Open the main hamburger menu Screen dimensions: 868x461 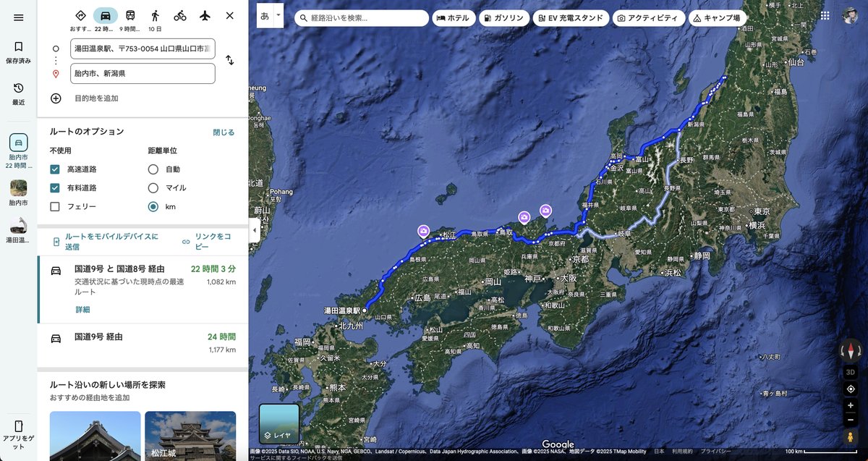(18, 17)
